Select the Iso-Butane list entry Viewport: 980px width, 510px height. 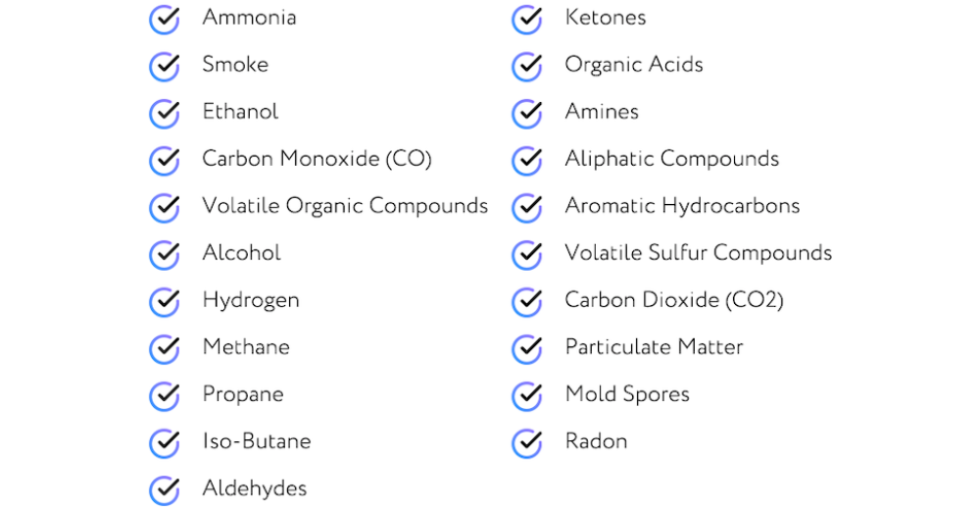pos(256,441)
